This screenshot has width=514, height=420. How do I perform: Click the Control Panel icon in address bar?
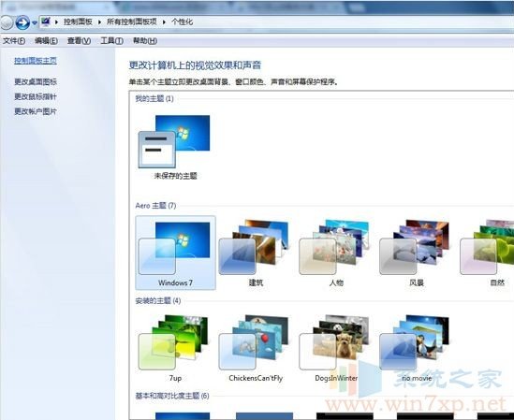46,22
